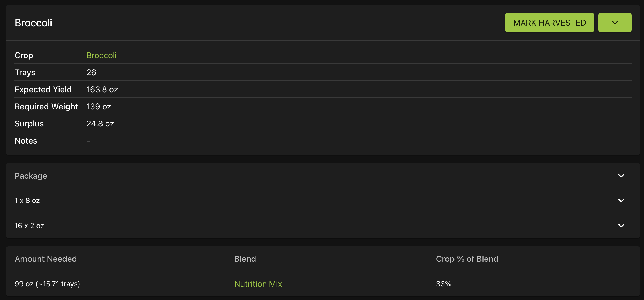Click the 33% blend percentage value

pos(444,284)
